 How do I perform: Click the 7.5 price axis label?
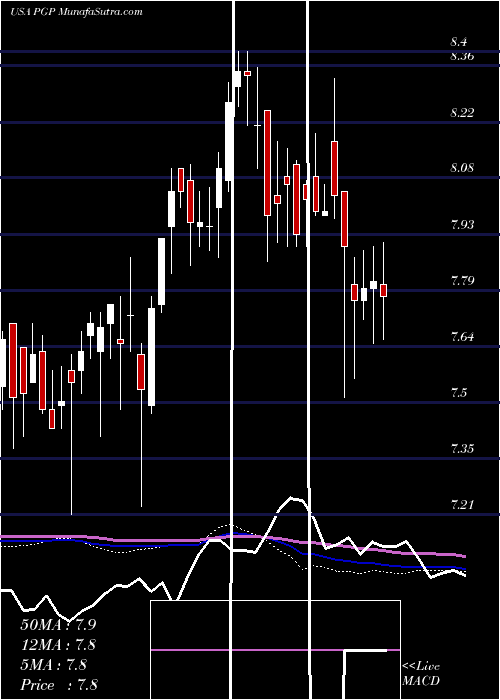click(459, 393)
